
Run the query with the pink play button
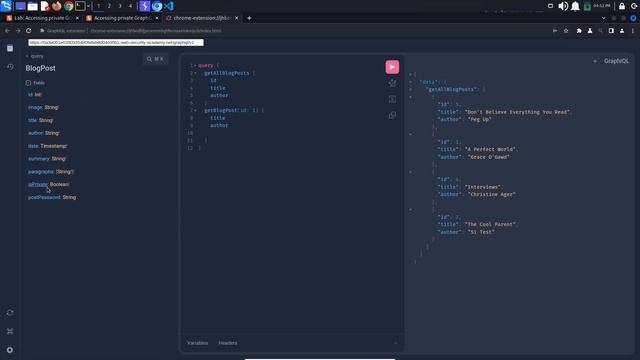click(x=392, y=67)
